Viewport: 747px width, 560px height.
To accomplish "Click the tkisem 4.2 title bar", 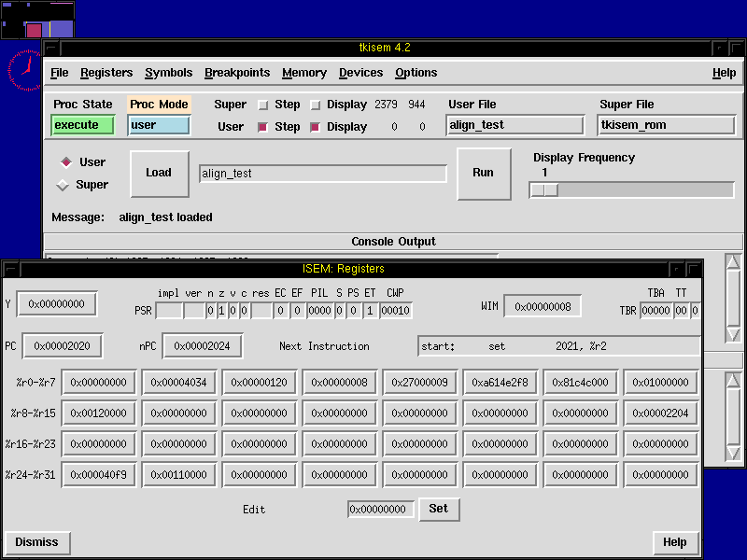I will click(x=385, y=48).
